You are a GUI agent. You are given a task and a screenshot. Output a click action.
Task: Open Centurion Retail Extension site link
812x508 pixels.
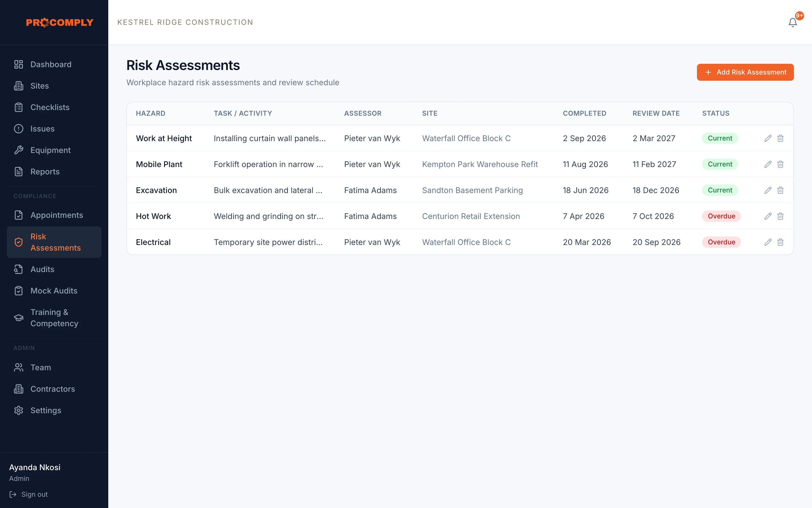point(471,216)
